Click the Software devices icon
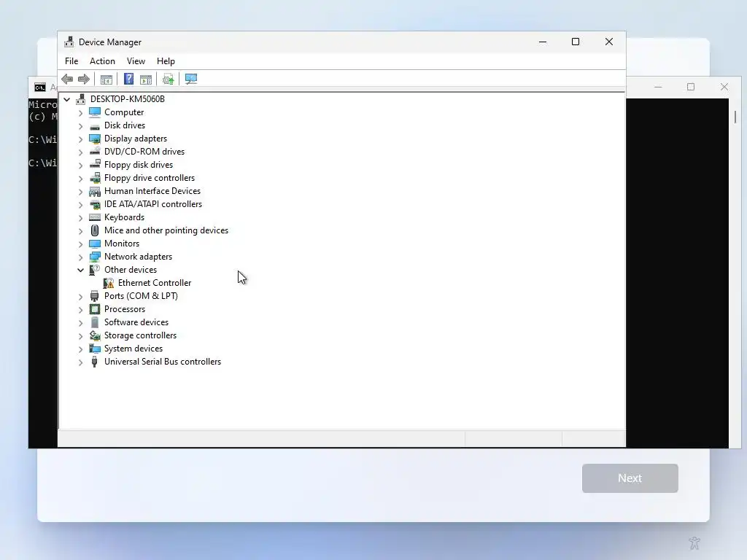 tap(95, 322)
